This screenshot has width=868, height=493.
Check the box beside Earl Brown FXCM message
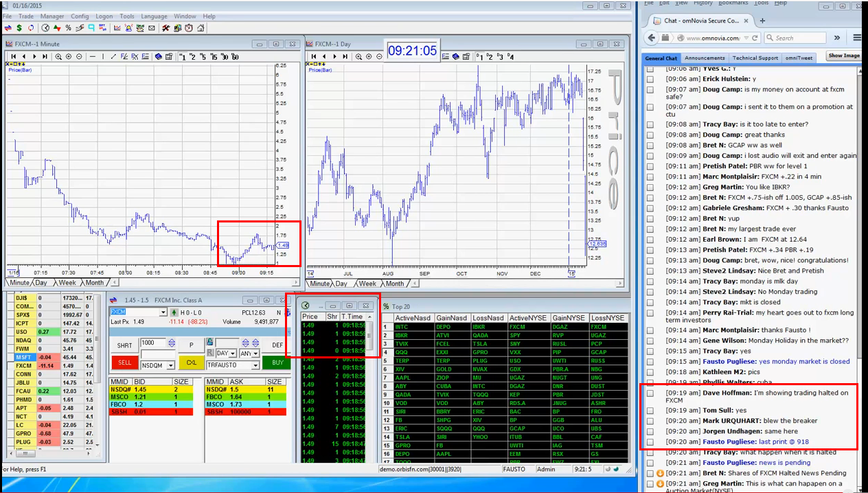tap(650, 240)
